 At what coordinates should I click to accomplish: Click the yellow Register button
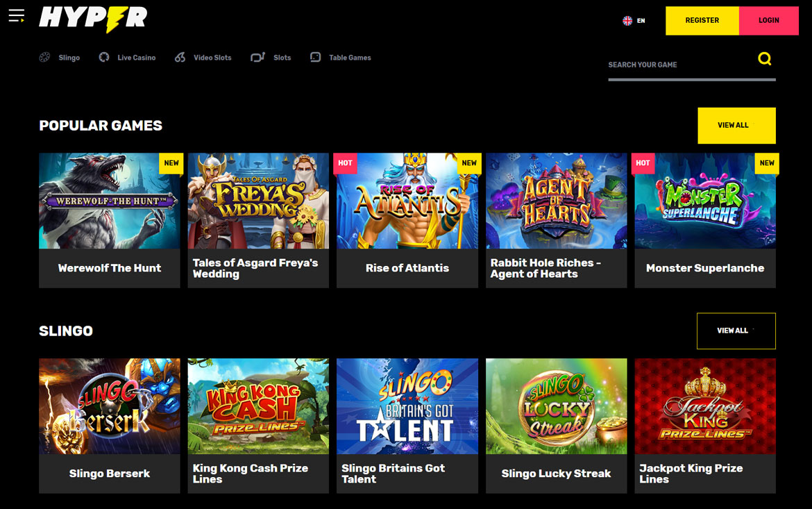pos(702,21)
